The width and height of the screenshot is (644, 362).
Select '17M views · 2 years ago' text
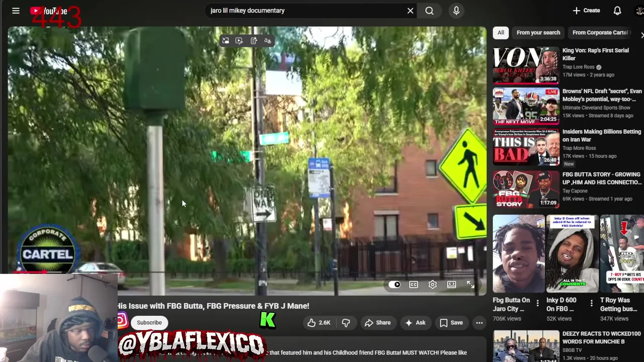(x=588, y=75)
